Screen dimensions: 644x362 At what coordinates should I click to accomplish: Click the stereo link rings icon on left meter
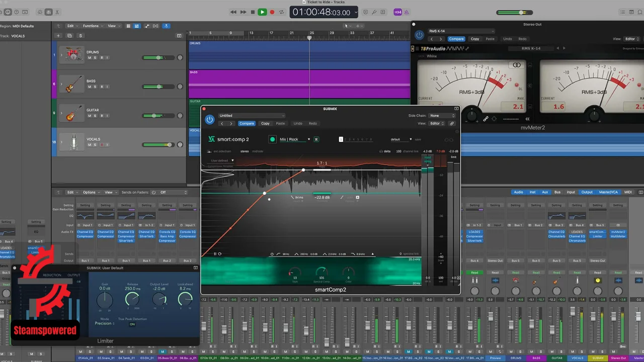517,65
